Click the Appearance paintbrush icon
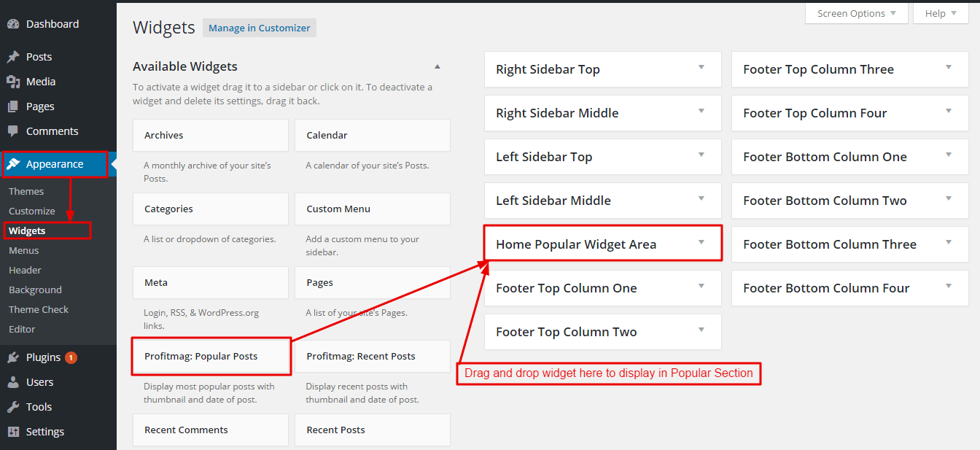Viewport: 980px width, 450px height. 13,164
